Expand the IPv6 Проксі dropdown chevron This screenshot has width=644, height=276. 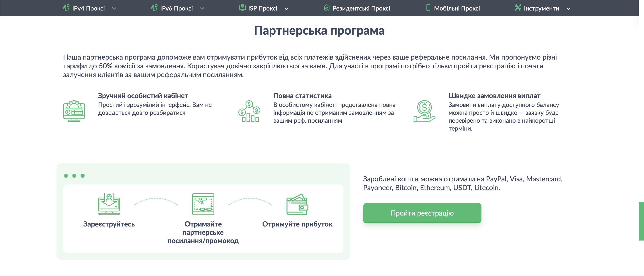click(202, 9)
